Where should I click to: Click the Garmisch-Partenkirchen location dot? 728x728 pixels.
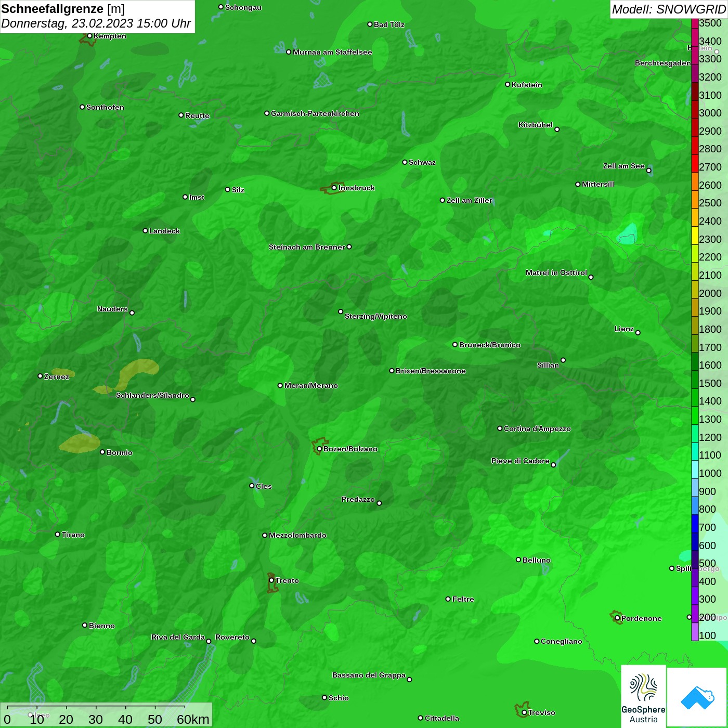267,113
